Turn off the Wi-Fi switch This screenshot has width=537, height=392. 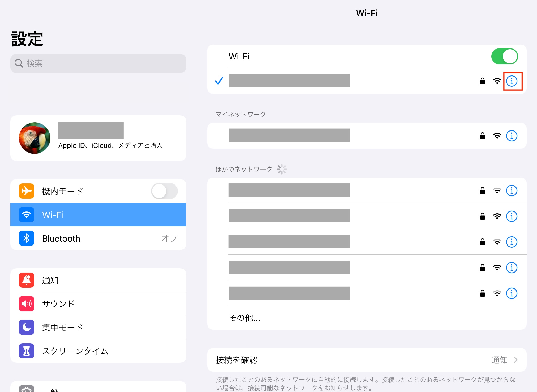[504, 56]
